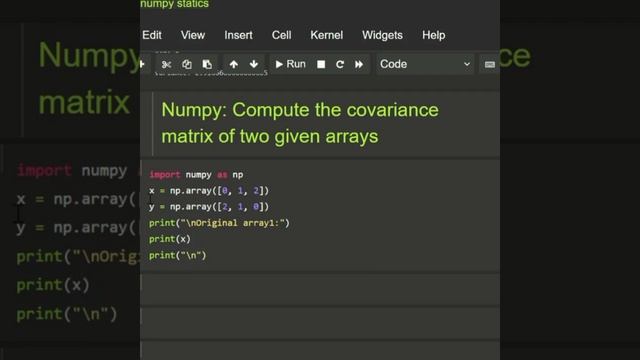640x360 pixels.
Task: Run the current cell
Action: pos(290,64)
